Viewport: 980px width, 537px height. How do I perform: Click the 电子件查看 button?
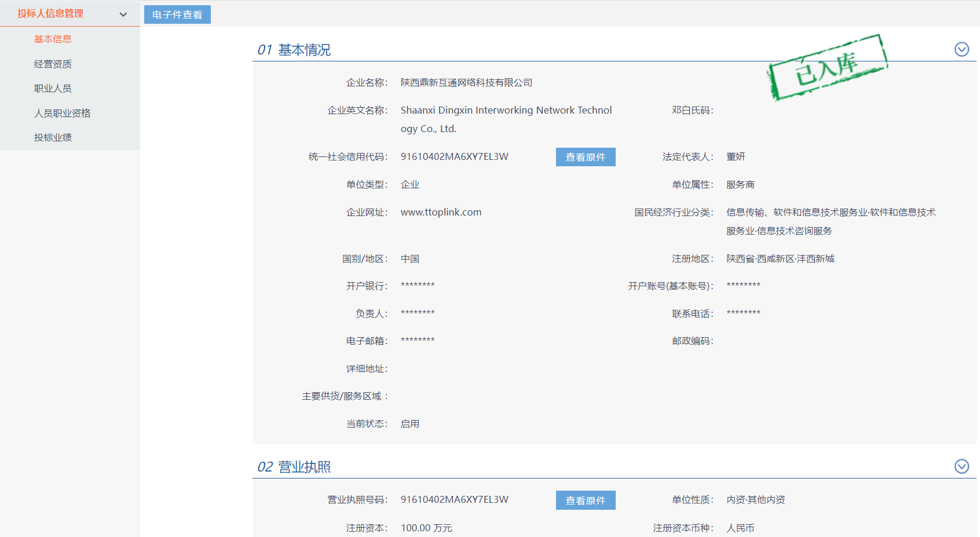(x=177, y=14)
